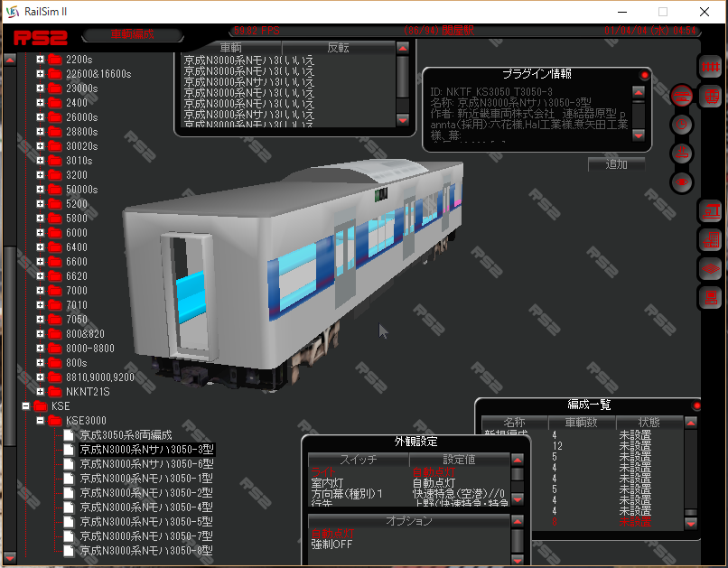Viewport: 728px width, 568px height.
Task: Click file icon of 京成N3000系Nモハ3050-1型
Action: 69,478
